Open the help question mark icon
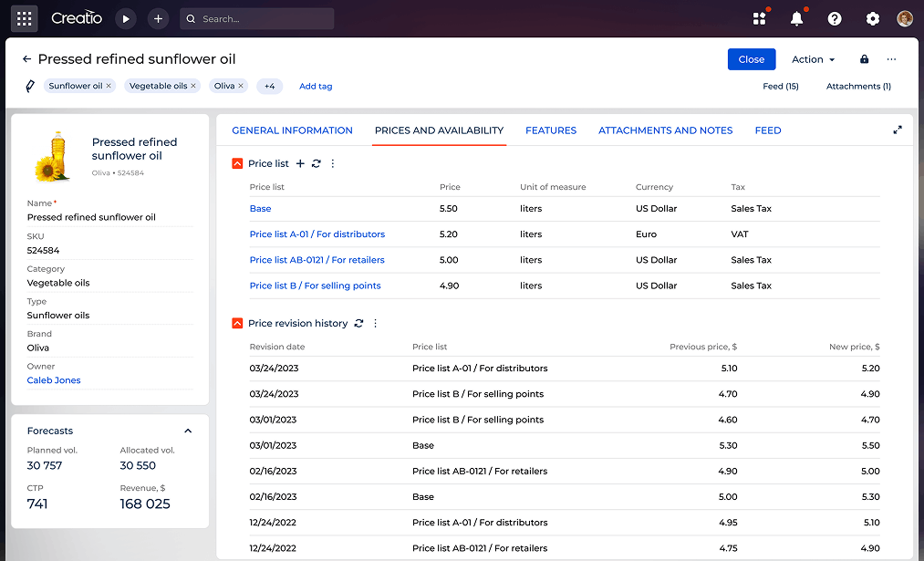Screen dimensions: 924x561 (835, 18)
